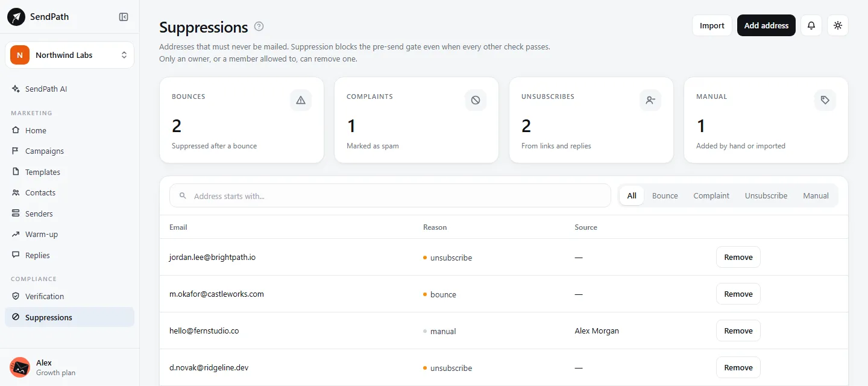868x386 pixels.
Task: Show only Manual suppressions
Action: tap(816, 195)
